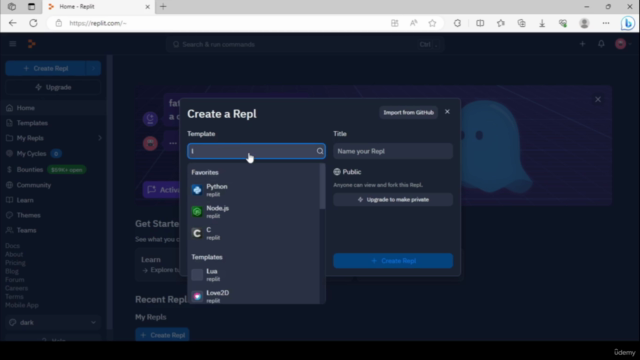Open the Blog link
640x360 pixels.
12,271
